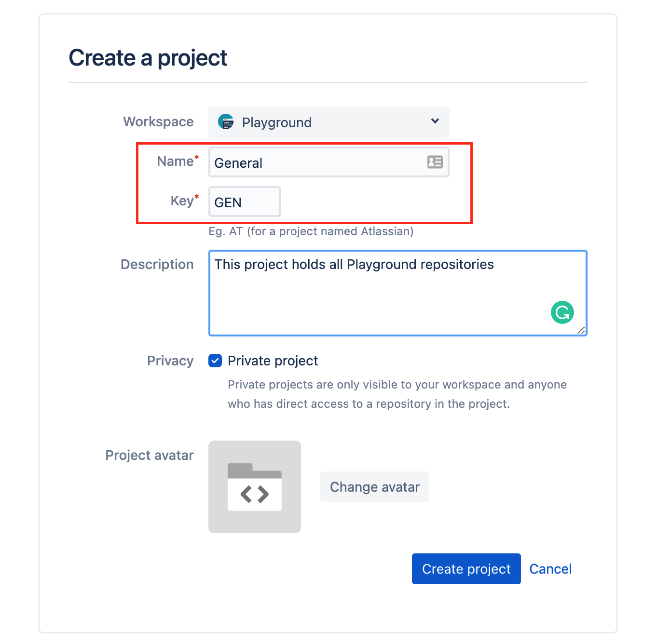
Task: Click the Create project button
Action: click(x=466, y=569)
